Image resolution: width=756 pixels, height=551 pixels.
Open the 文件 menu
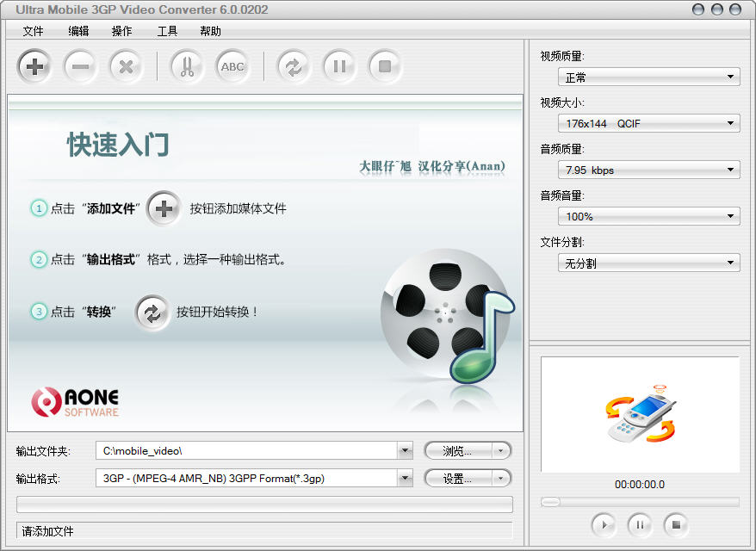tap(33, 31)
